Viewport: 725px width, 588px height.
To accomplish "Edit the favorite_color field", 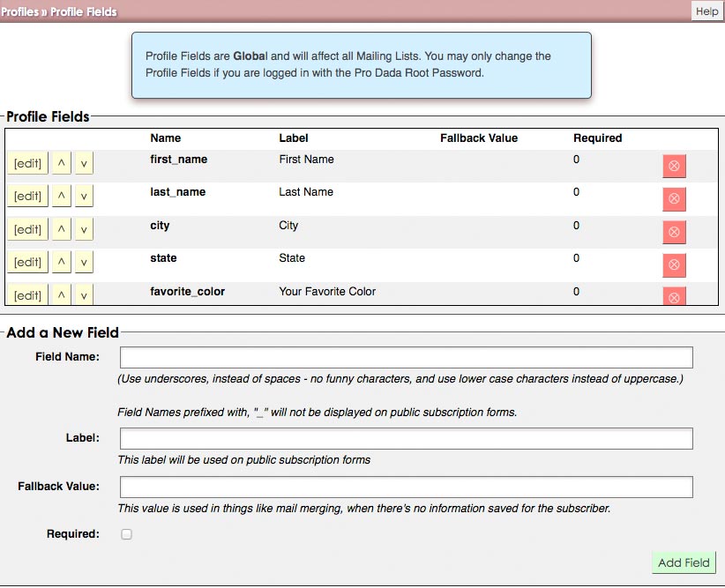I will click(x=27, y=295).
